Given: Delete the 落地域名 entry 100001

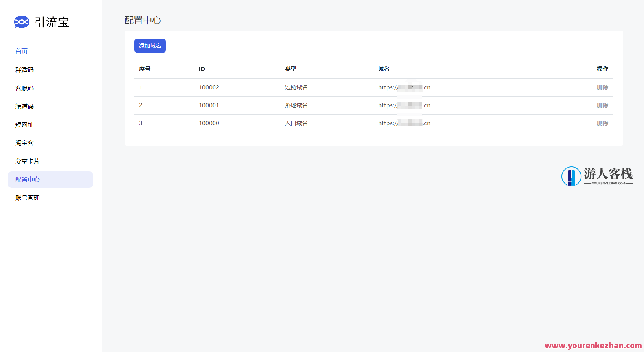Looking at the screenshot, I should (x=602, y=105).
